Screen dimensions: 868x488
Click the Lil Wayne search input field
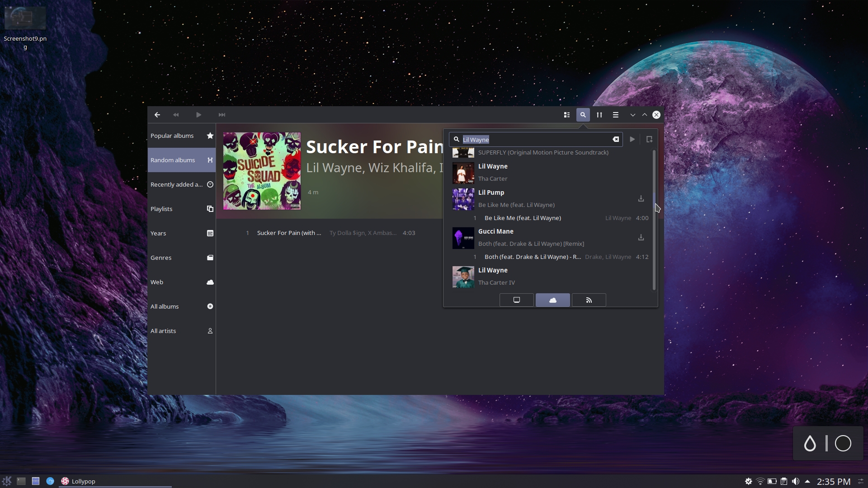click(536, 139)
